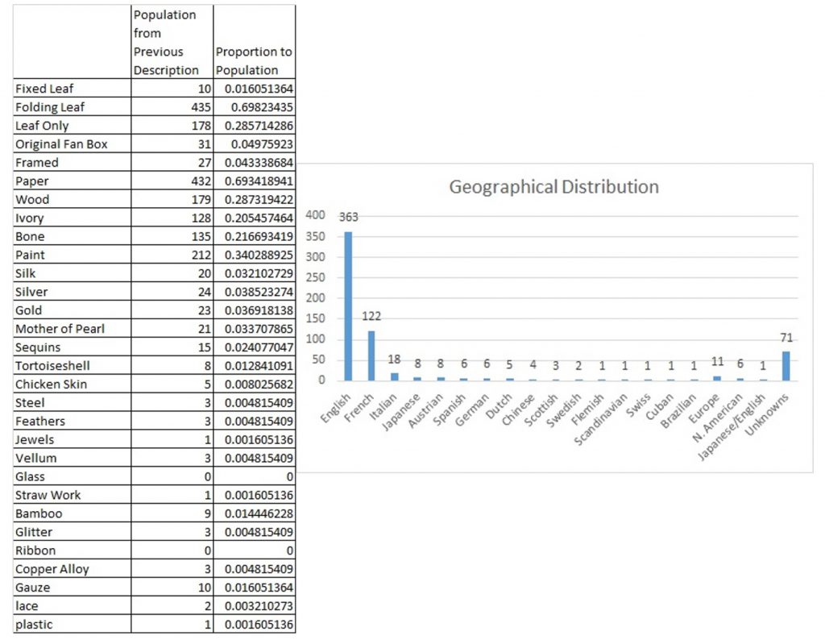Screen dimensions: 825x644
Task: Select the proportion cell 0.285714286
Action: [x=255, y=125]
